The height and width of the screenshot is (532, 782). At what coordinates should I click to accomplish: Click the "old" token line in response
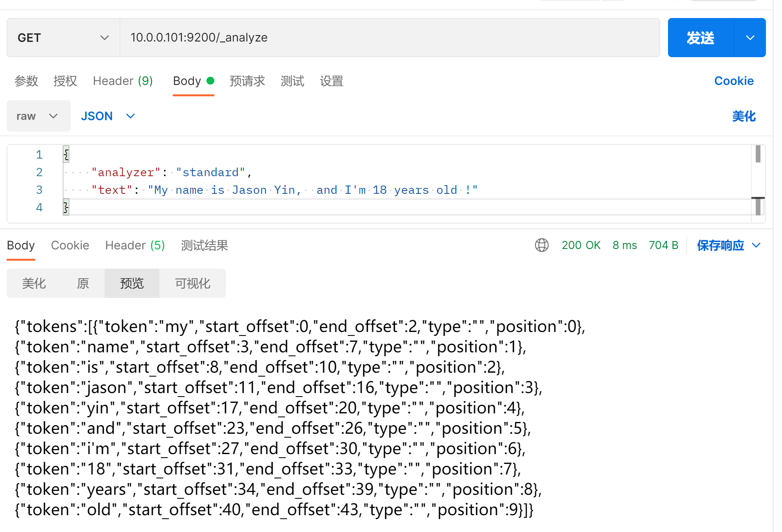[x=274, y=510]
